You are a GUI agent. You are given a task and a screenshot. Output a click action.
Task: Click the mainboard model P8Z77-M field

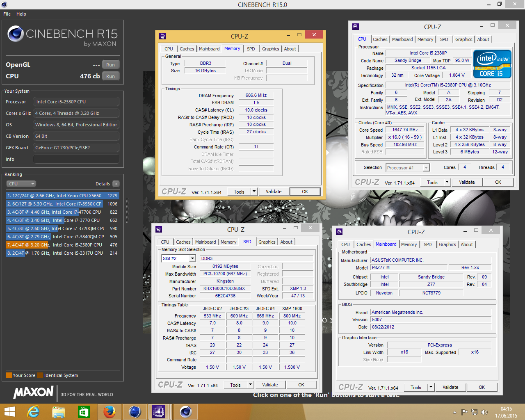click(409, 267)
